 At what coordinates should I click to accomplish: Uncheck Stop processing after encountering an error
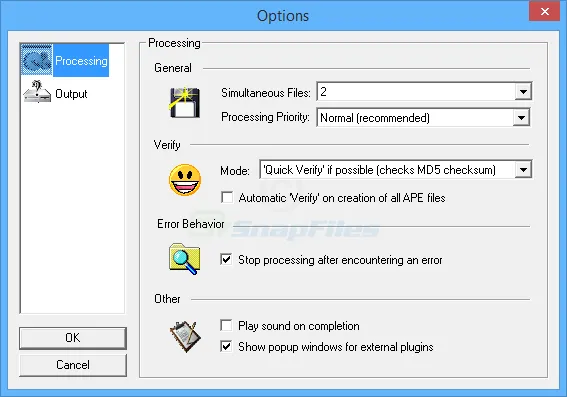(x=226, y=259)
